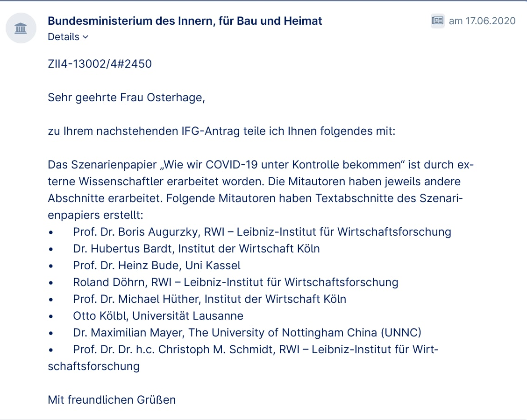Image resolution: width=527 pixels, height=420 pixels.
Task: Click list entry Otto Kölbl, Universität Lausanne
Action: click(x=158, y=315)
